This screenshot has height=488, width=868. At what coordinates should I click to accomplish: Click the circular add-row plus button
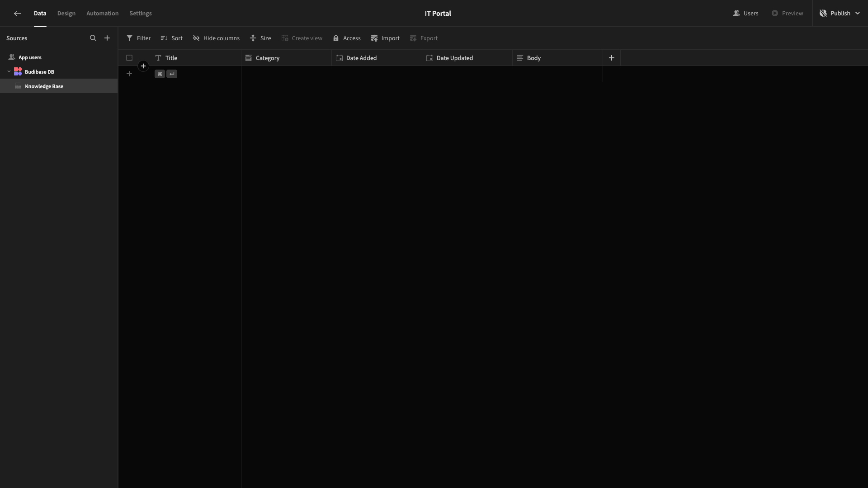143,66
